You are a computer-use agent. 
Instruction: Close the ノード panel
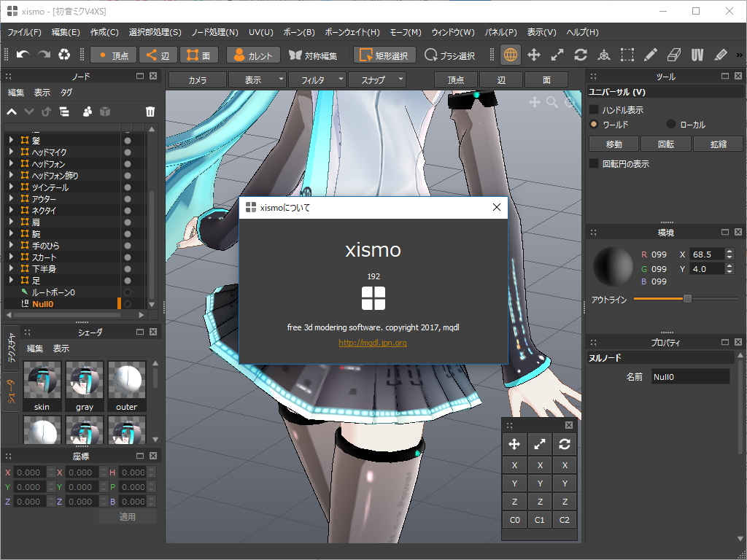pyautogui.click(x=153, y=76)
